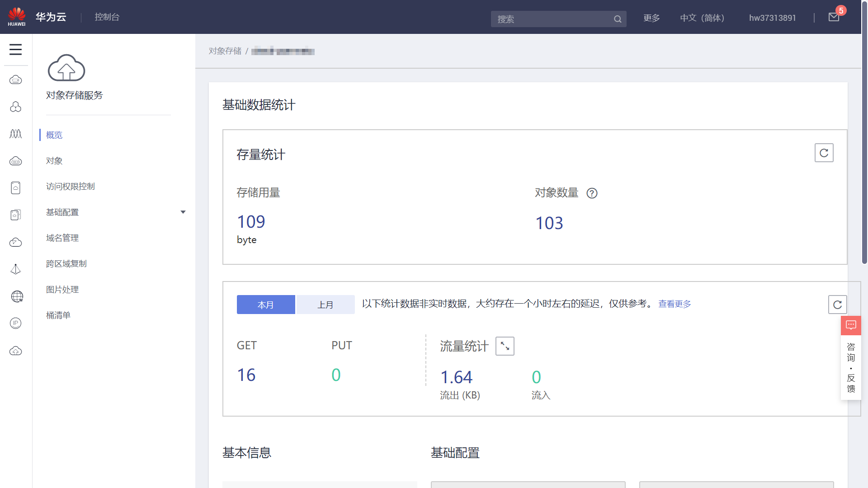Show help tooltip for 对象数量
This screenshot has width=868, height=488.
[592, 193]
